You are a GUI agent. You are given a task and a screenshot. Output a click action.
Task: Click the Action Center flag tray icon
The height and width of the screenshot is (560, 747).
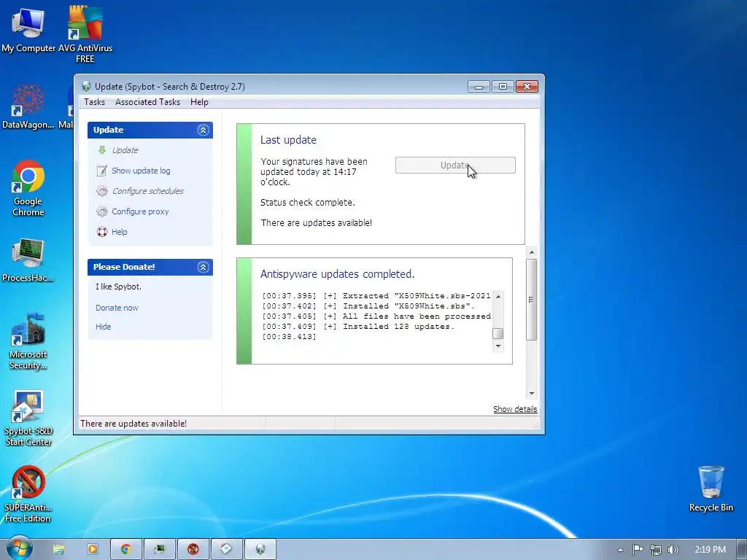[638, 550]
